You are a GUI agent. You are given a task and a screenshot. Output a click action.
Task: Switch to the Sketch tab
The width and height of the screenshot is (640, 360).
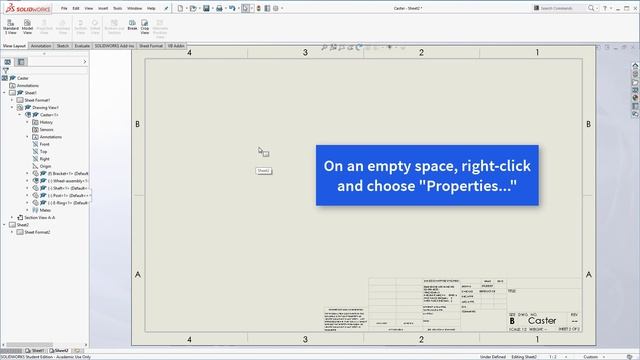[62, 46]
